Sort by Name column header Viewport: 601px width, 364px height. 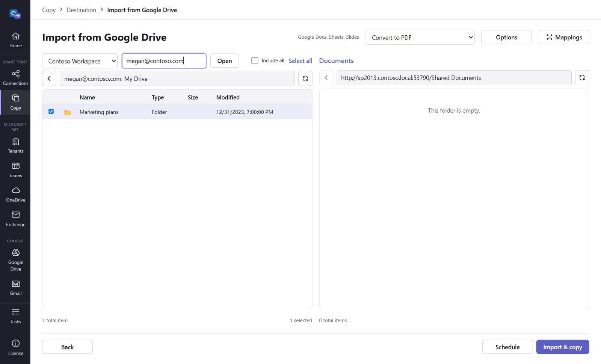click(x=87, y=97)
